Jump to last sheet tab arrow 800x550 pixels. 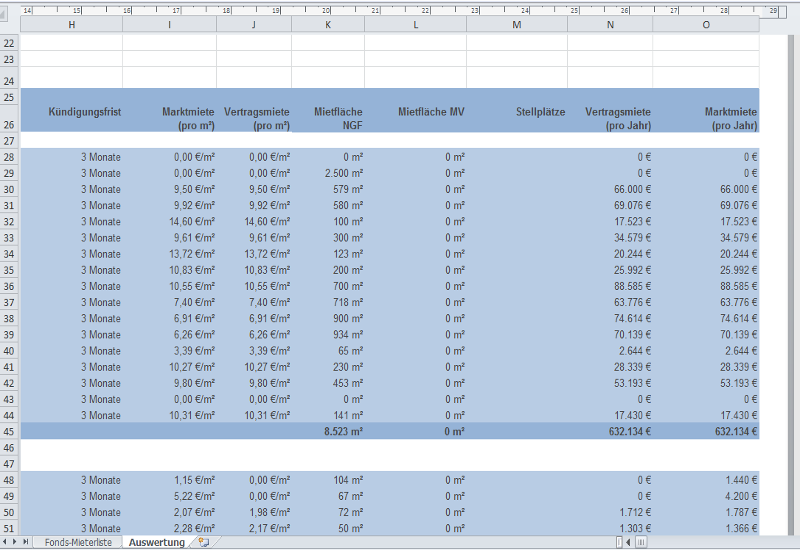[x=25, y=542]
